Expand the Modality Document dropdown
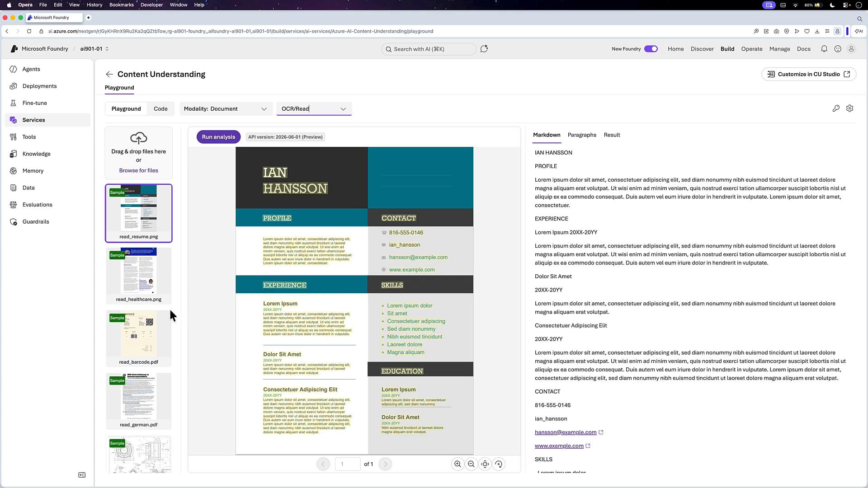 [226, 109]
